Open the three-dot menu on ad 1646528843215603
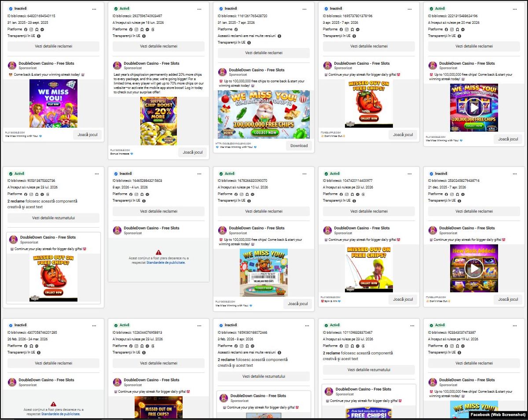 (x=199, y=174)
